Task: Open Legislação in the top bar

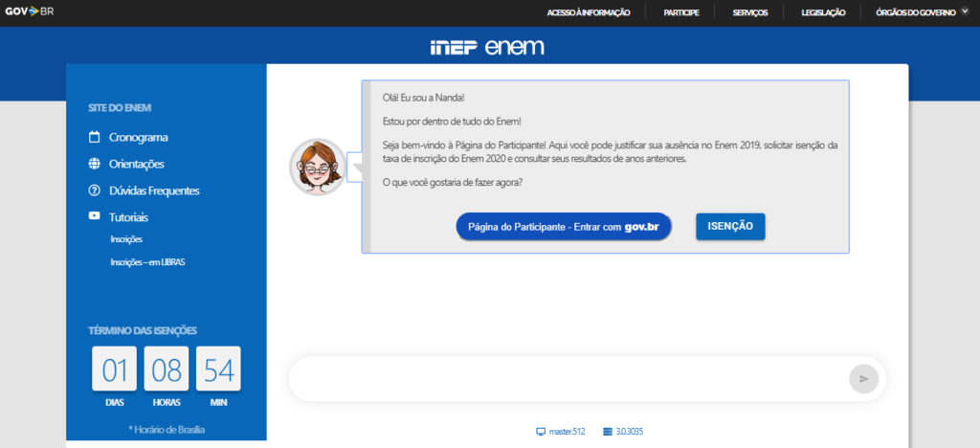Action: (823, 12)
